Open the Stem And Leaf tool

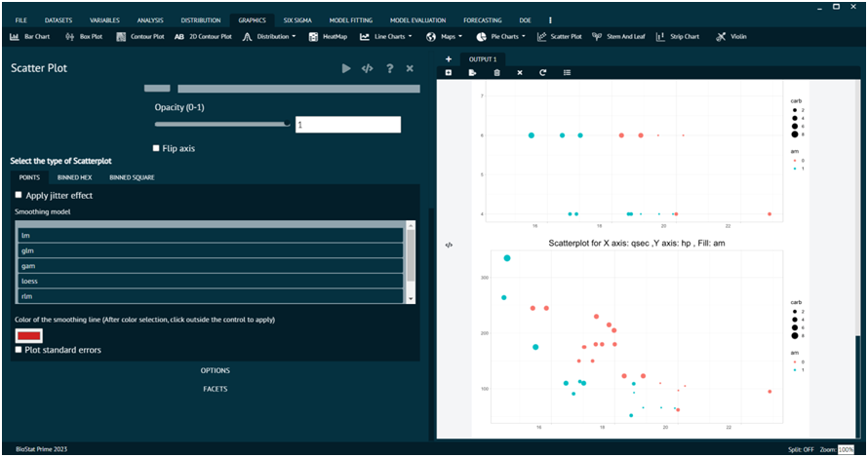[619, 36]
